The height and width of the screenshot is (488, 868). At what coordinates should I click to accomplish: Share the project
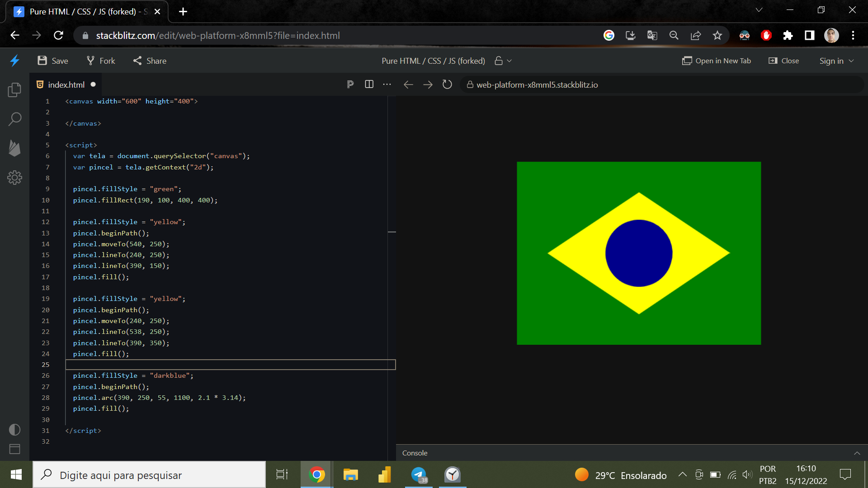pos(150,61)
